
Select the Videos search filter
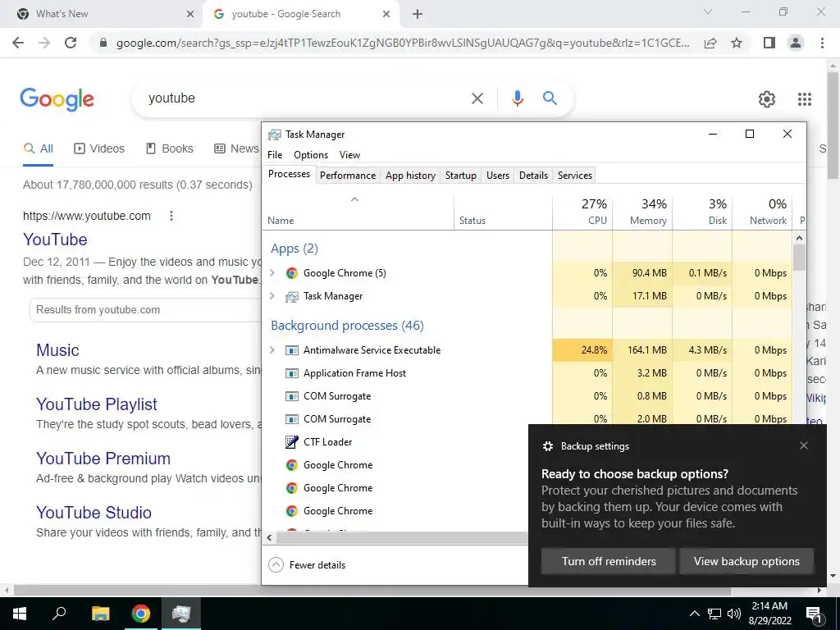99,149
